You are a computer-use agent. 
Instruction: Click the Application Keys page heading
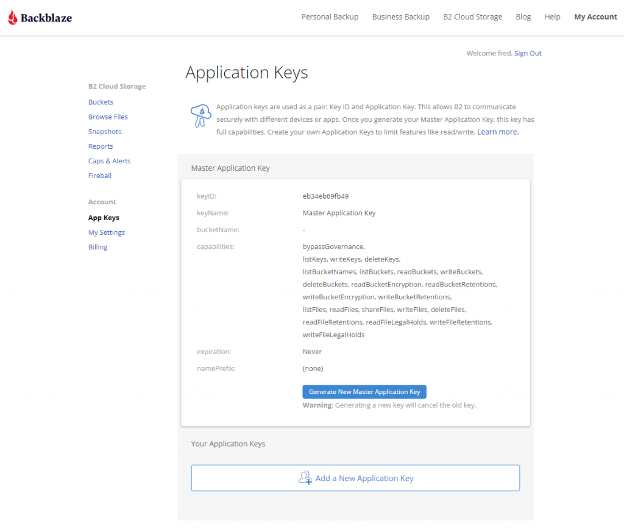[246, 73]
